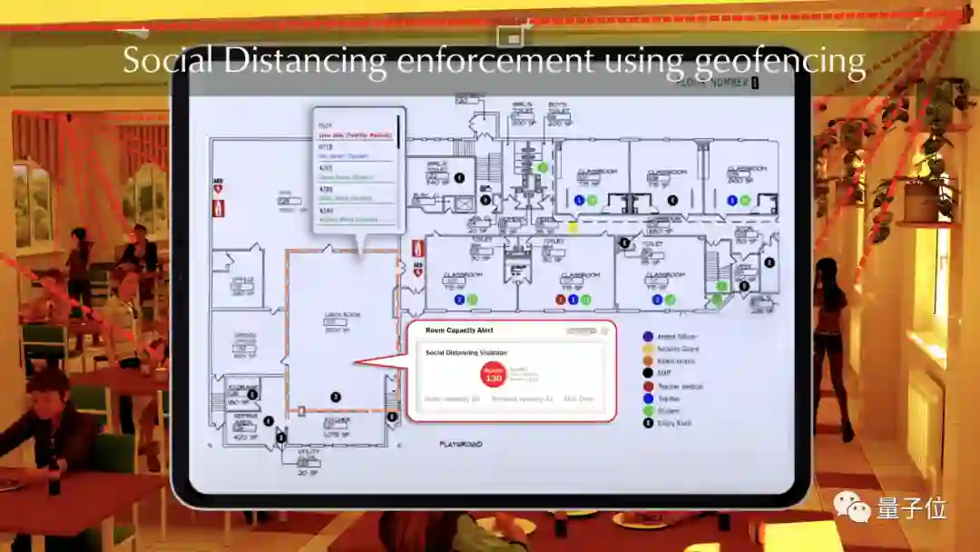Viewport: 980px width, 552px height.
Task: Click the Lunch Room label on the floor plan
Action: click(342, 314)
